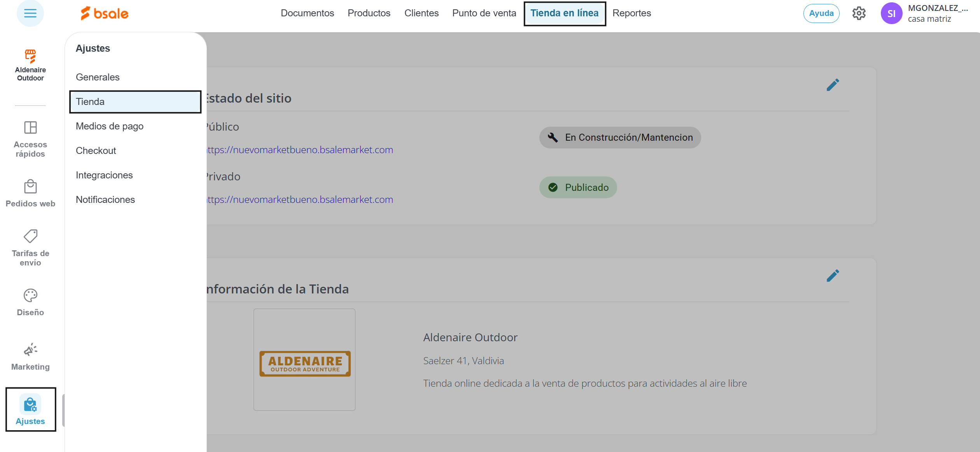Edit Información de la Tienda pencil icon
Screen dimensions: 980x452
833,276
